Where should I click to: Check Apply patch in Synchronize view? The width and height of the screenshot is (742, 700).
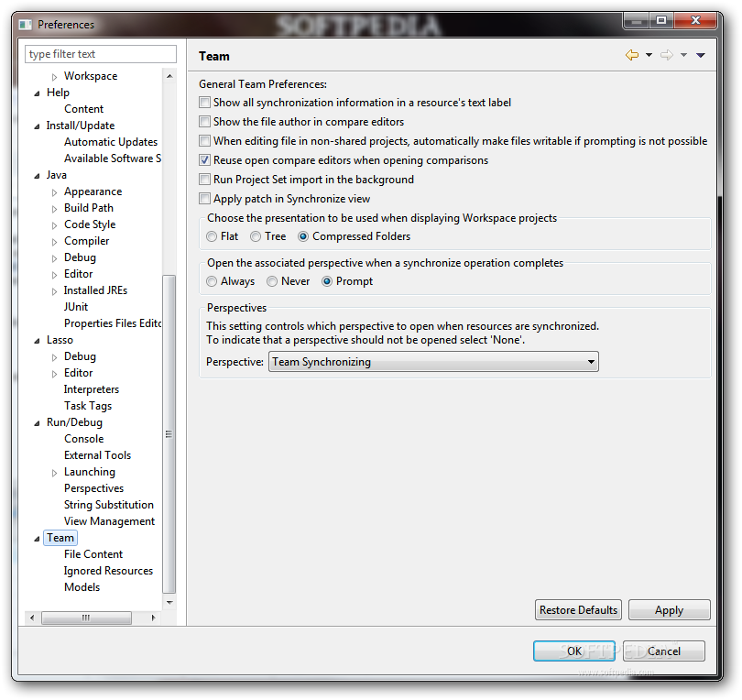pyautogui.click(x=204, y=198)
